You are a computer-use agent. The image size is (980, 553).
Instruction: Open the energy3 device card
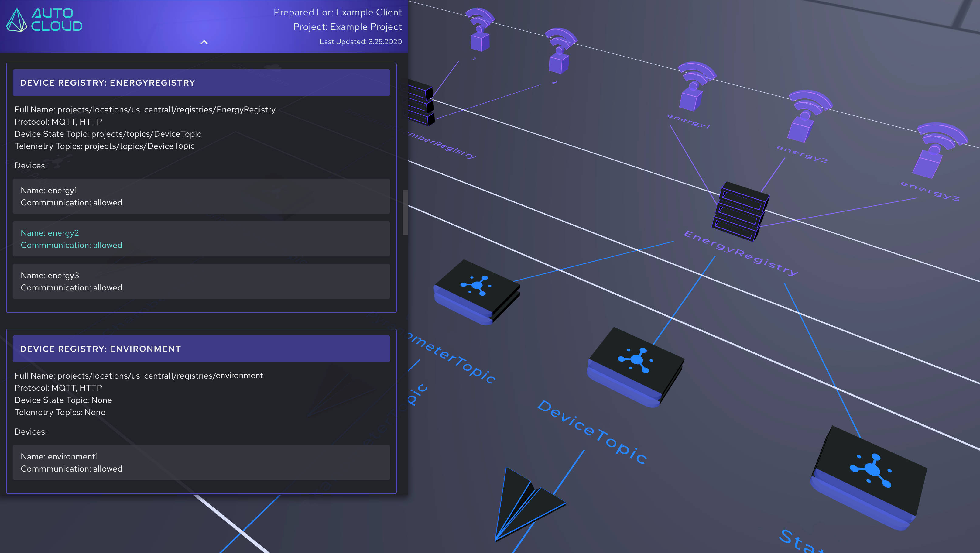pos(201,282)
